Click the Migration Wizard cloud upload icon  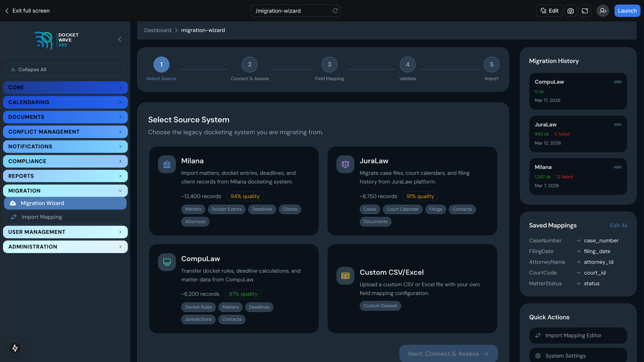(13, 203)
